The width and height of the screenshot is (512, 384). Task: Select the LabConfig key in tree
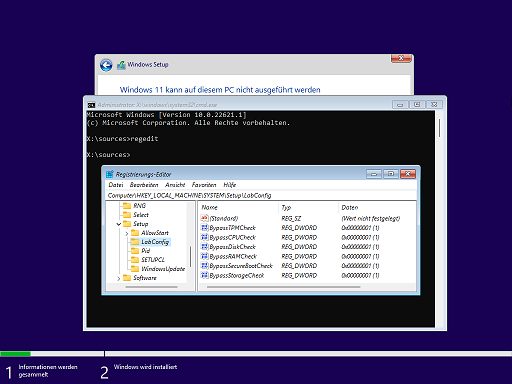pyautogui.click(x=155, y=242)
